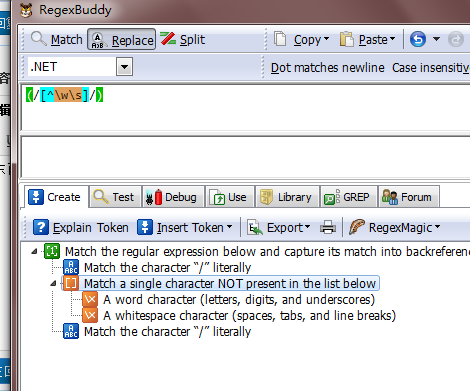This screenshot has height=391, width=470.
Task: Select the capture into backreference row
Action: 267,252
